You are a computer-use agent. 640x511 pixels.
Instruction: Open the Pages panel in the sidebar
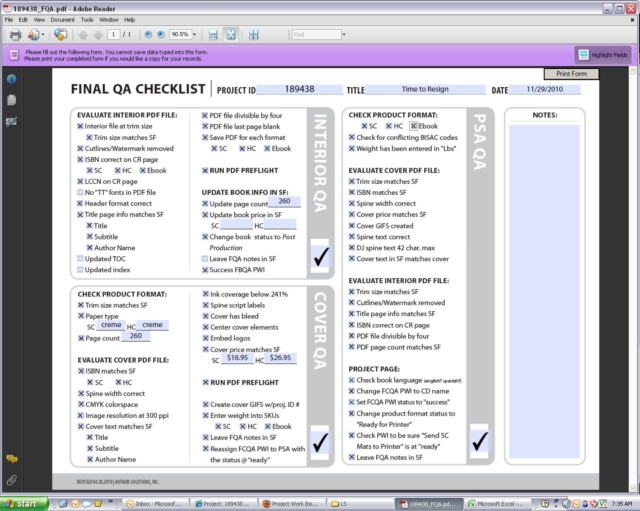tap(11, 100)
